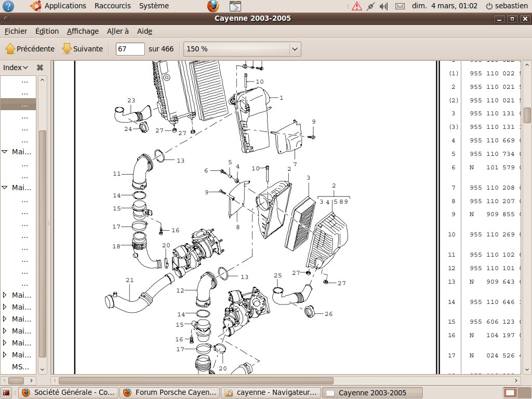532x399 pixels.
Task: Click document scrollbar down arrow
Action: (x=527, y=369)
